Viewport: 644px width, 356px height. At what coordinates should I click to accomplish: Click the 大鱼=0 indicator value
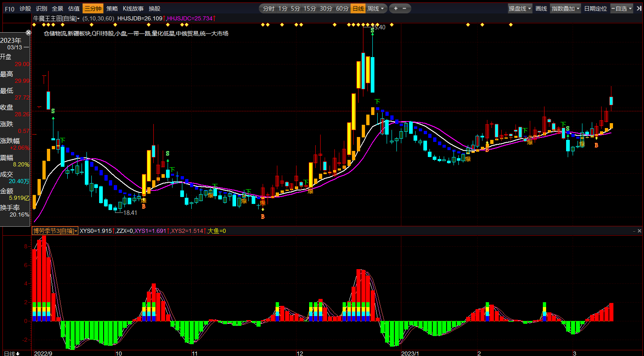(x=217, y=231)
